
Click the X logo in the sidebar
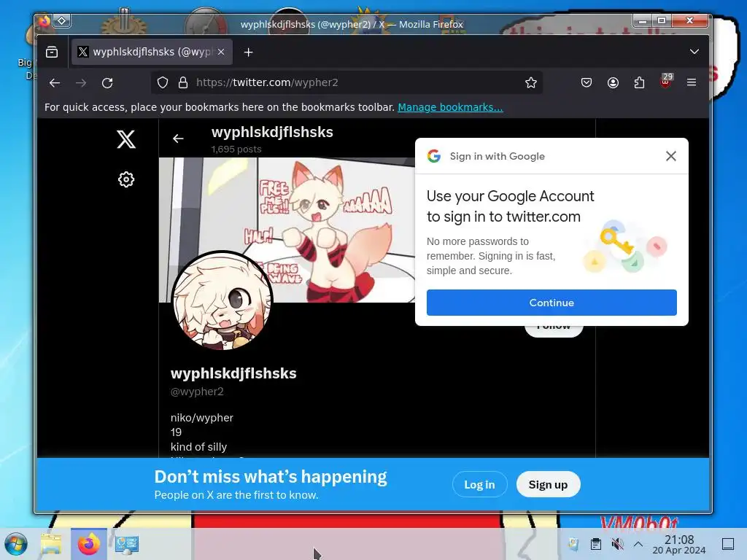126,139
